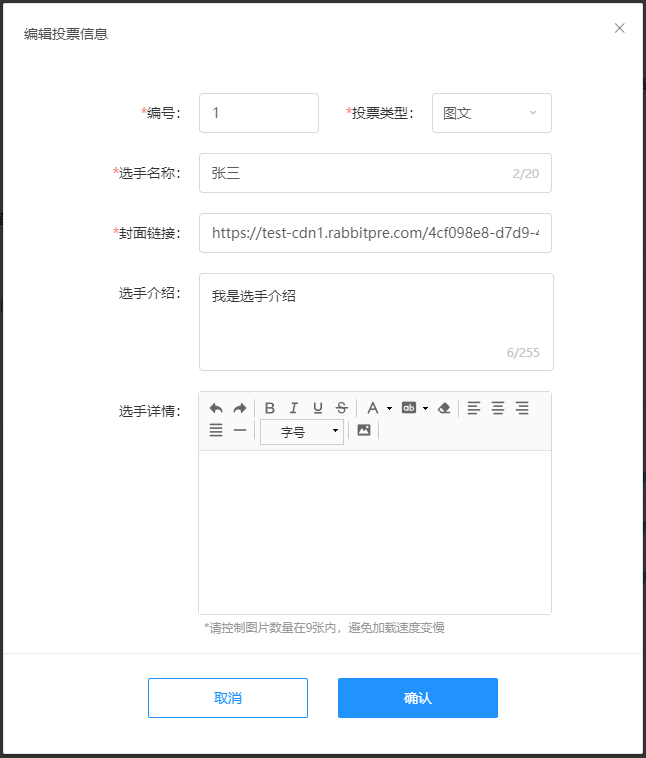646x758 pixels.
Task: Click the 选手详情 label
Action: [149, 411]
